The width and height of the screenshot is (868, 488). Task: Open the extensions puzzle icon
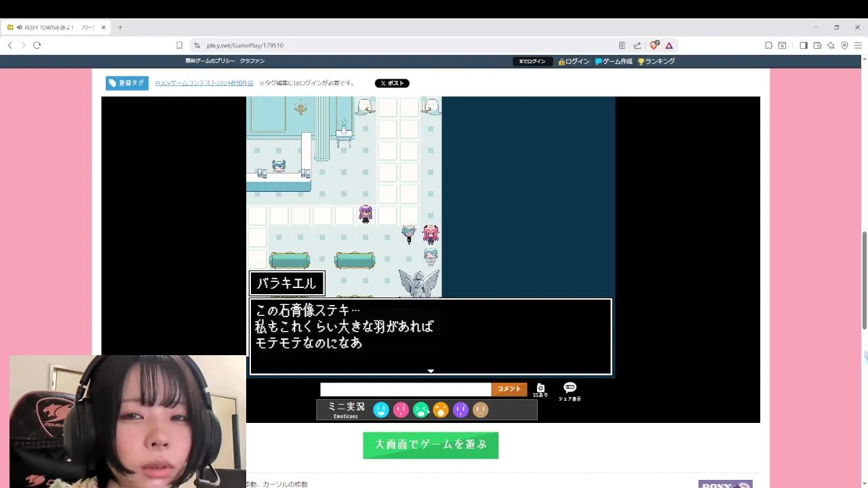768,45
